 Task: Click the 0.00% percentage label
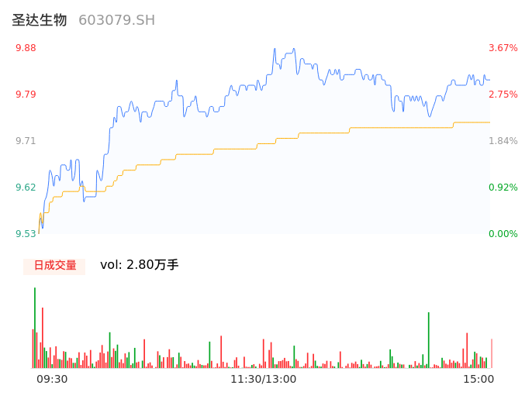click(x=503, y=234)
